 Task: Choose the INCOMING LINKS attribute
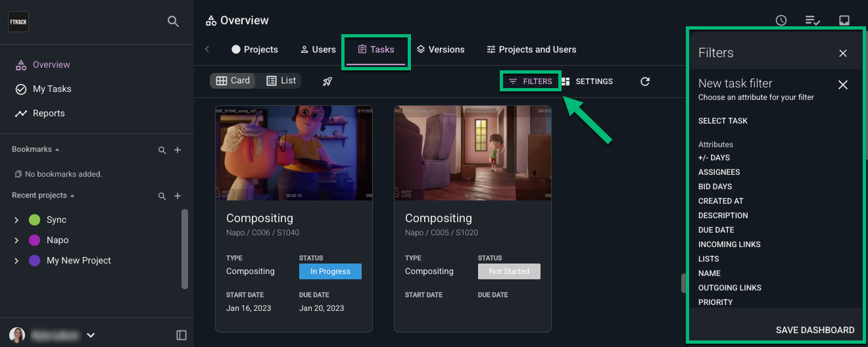click(729, 244)
